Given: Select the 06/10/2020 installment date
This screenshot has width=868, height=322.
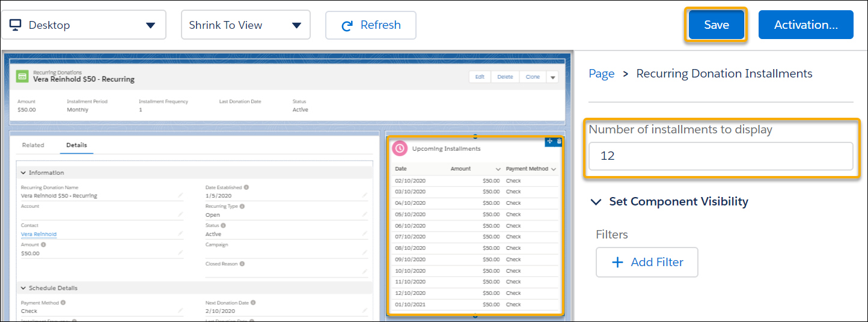Looking at the screenshot, I should tap(410, 226).
